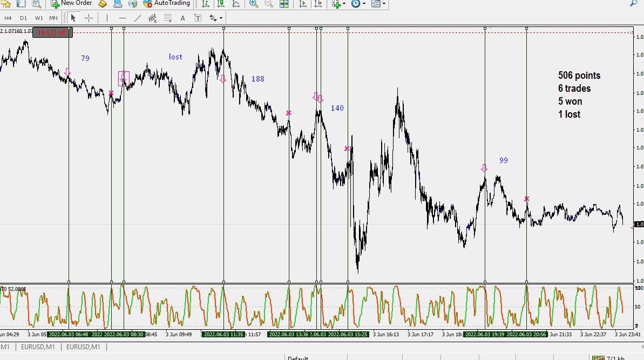
Task: Zoom in on the chart
Action: point(254,4)
